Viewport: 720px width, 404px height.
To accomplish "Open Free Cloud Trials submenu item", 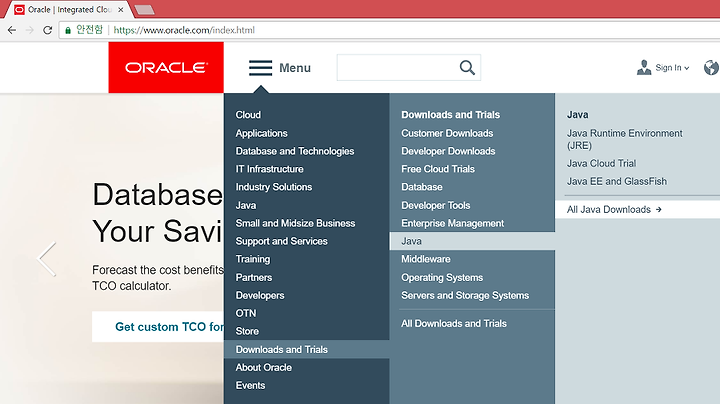I will click(438, 169).
